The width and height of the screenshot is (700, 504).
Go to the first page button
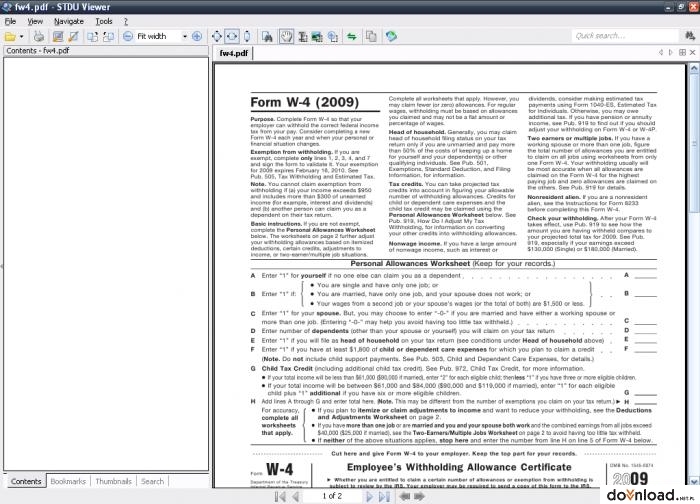pyautogui.click(x=280, y=496)
